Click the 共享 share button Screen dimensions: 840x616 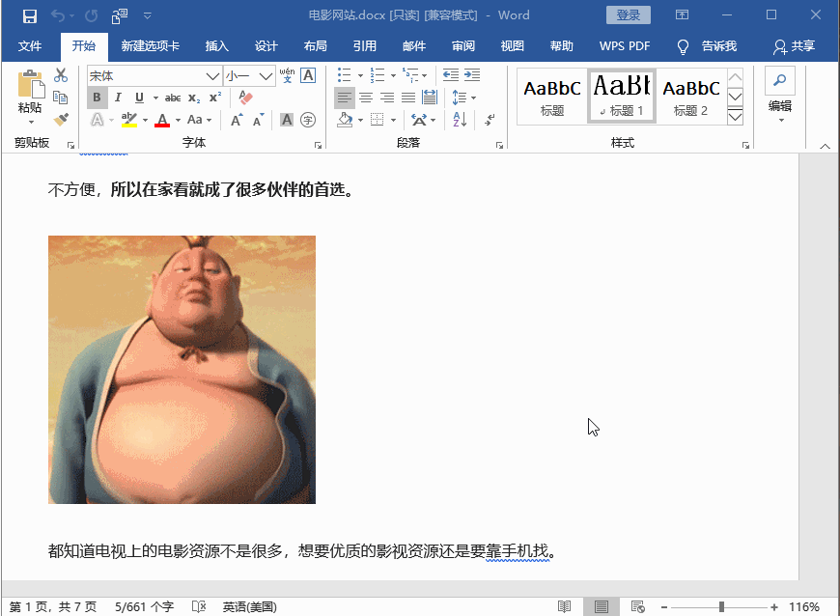pos(794,46)
